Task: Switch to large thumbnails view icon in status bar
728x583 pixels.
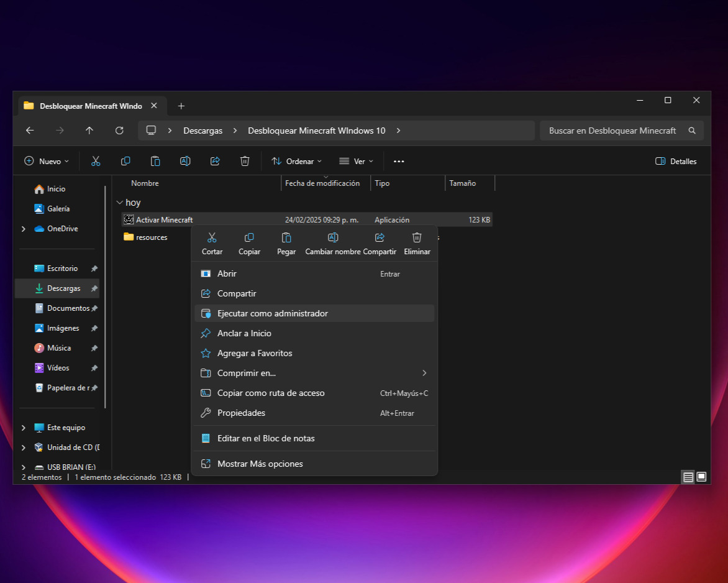Action: tap(701, 477)
